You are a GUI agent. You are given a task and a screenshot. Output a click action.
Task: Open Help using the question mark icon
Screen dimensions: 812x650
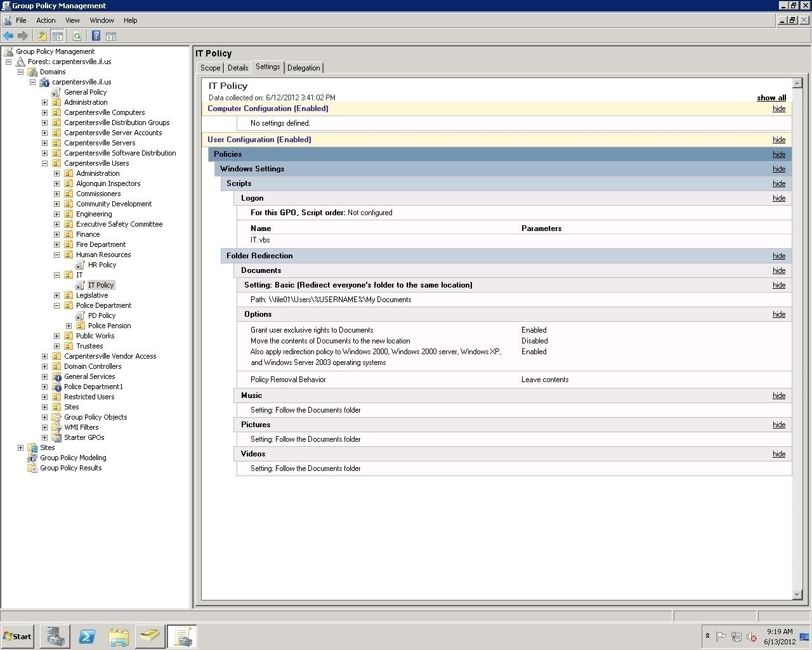tap(96, 36)
